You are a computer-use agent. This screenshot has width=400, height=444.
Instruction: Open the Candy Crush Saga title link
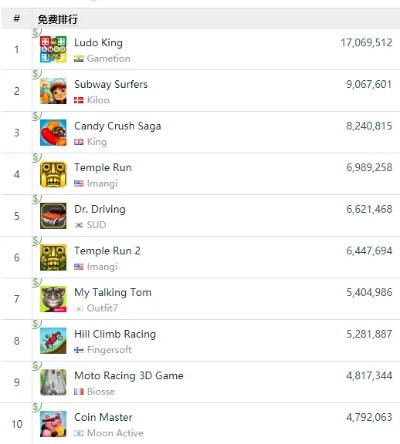pos(118,126)
